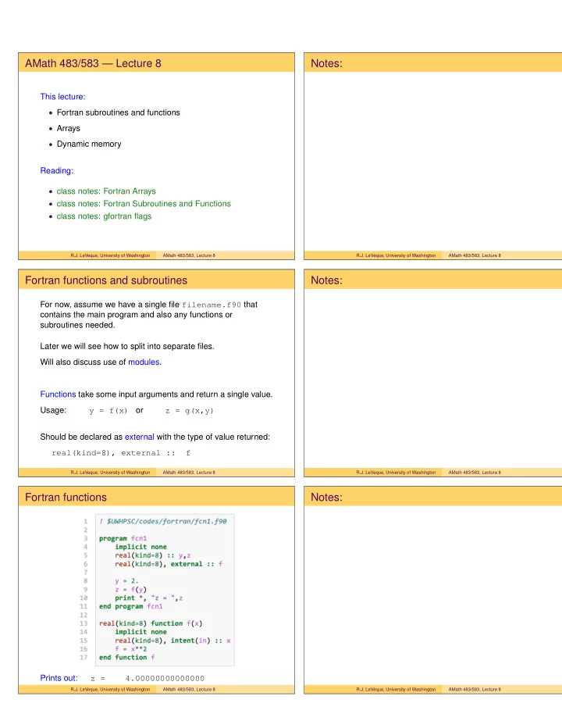This screenshot has width=562, height=728.
Task: Click 'R.J. LeVeque, University of Washington' footer of first slide
Action: (x=111, y=255)
